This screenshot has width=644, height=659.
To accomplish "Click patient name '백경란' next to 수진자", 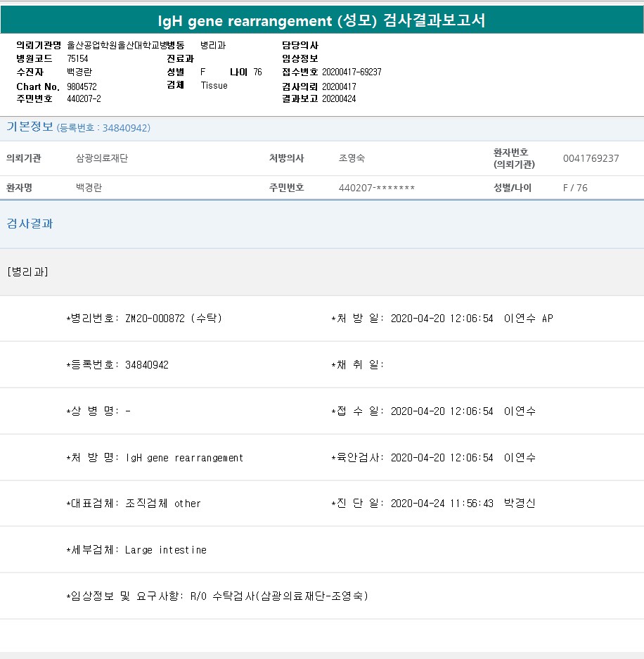I will [79, 72].
